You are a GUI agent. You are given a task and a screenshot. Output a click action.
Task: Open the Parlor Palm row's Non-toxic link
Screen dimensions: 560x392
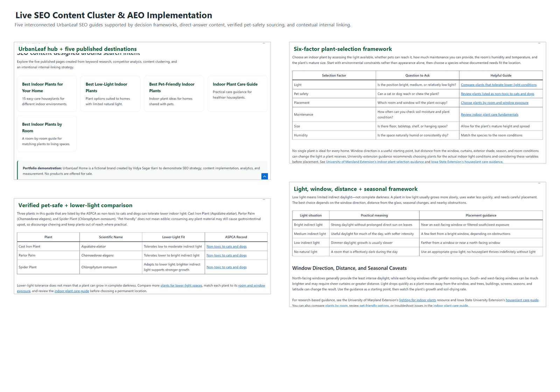[226, 255]
